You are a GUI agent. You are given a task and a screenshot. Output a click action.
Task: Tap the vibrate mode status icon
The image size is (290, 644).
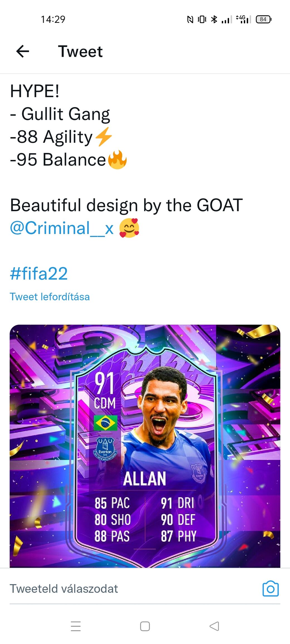[x=202, y=19]
